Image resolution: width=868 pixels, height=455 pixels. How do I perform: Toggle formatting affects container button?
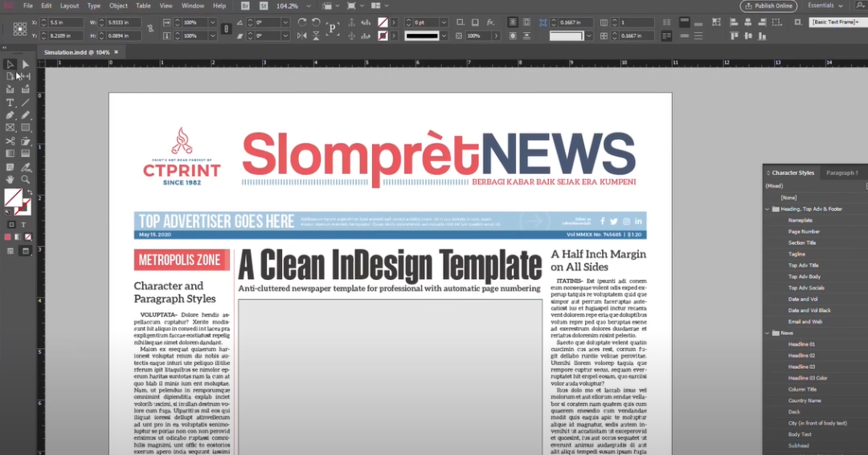(11, 225)
